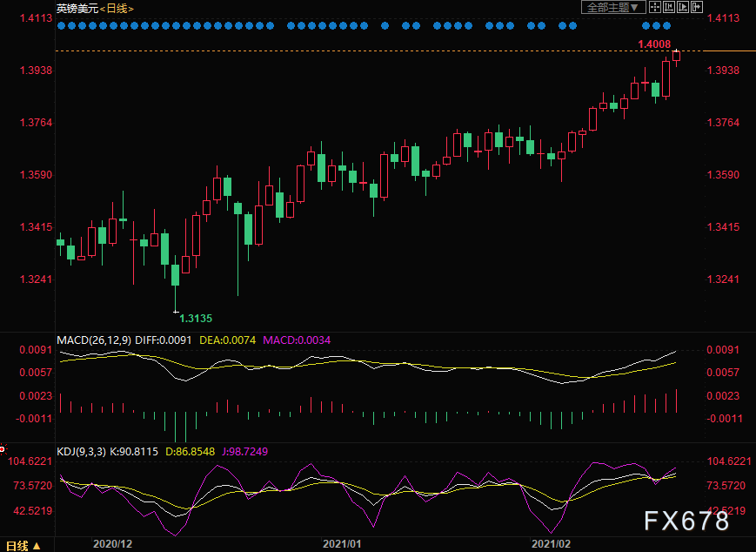Click the MACD(26,12,9) indicator label
Screen dimensions: 756x552
click(x=94, y=340)
